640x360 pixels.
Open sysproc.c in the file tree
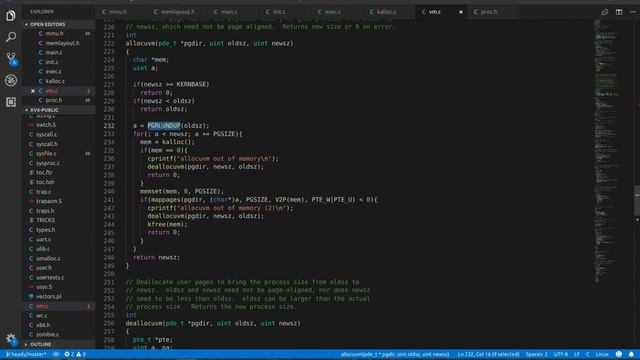point(59,163)
